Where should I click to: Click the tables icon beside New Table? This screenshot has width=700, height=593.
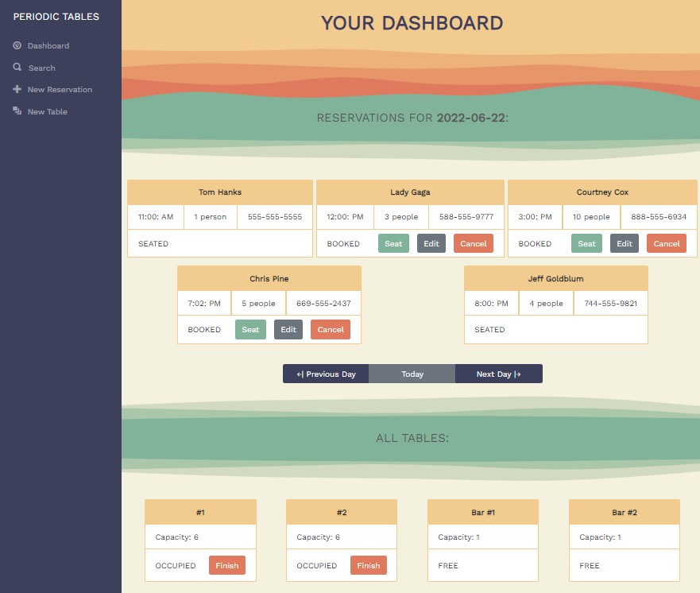pos(17,110)
